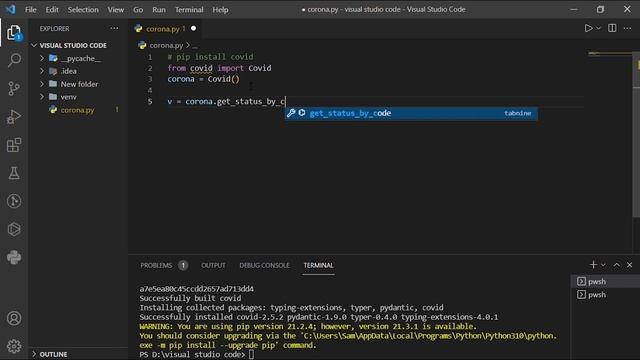Click 'Successfully built covid' terminal line
The image size is (640, 360).
click(x=190, y=298)
